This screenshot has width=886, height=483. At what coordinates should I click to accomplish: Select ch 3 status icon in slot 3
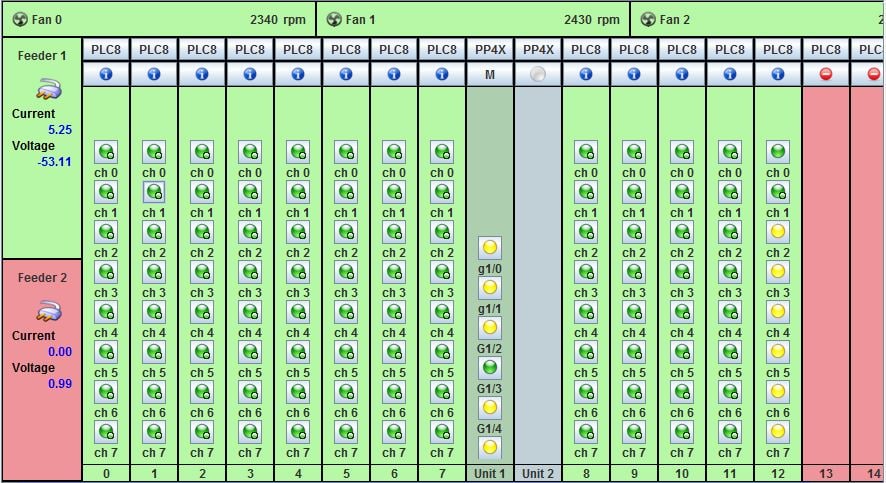(250, 272)
